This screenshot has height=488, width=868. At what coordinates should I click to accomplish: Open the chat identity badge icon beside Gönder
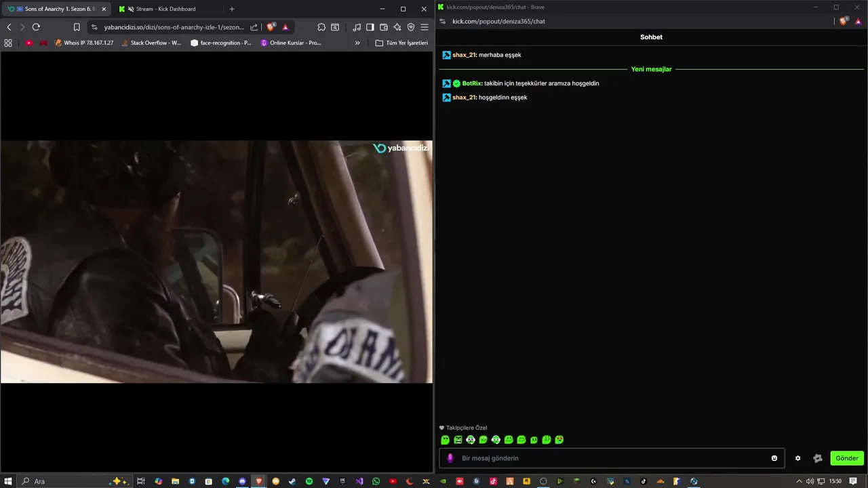[818, 458]
